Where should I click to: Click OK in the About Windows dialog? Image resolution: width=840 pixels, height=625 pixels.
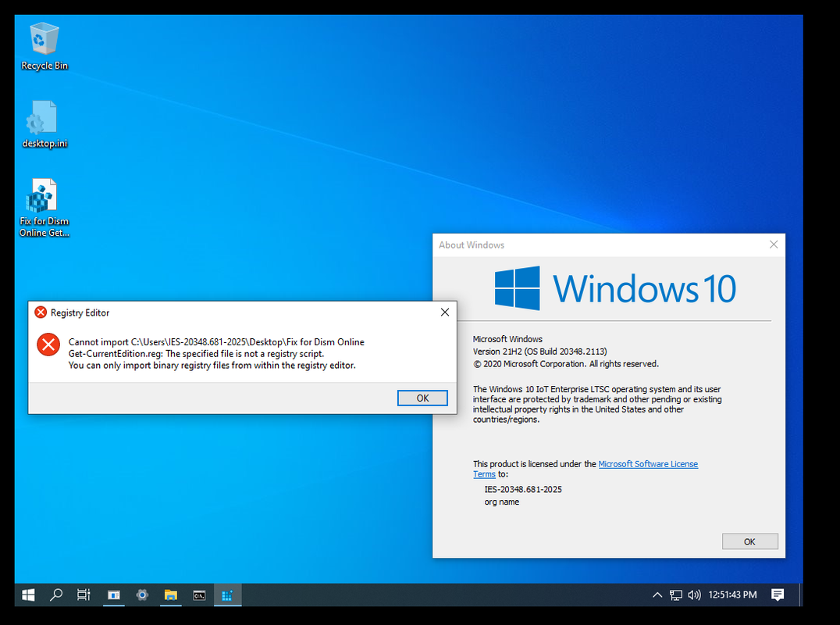pyautogui.click(x=749, y=541)
